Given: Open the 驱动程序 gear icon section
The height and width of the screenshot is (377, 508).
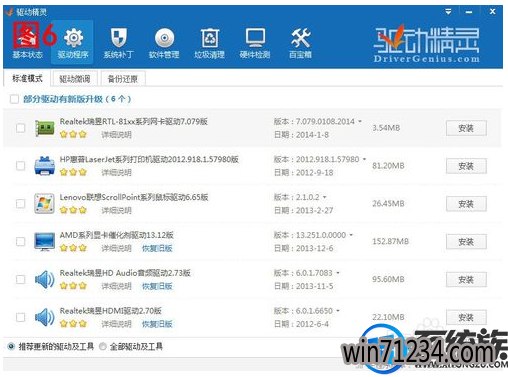Looking at the screenshot, I should [x=73, y=42].
